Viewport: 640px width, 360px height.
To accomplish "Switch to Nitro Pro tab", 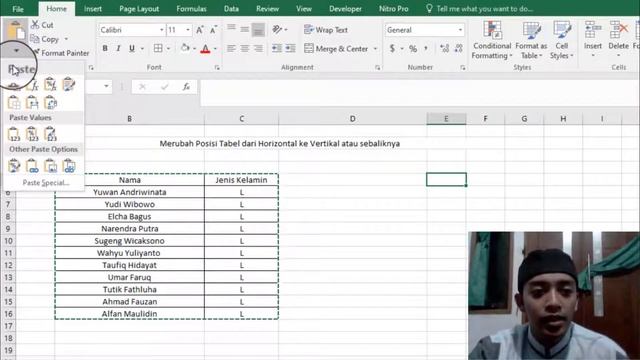I will pyautogui.click(x=393, y=9).
